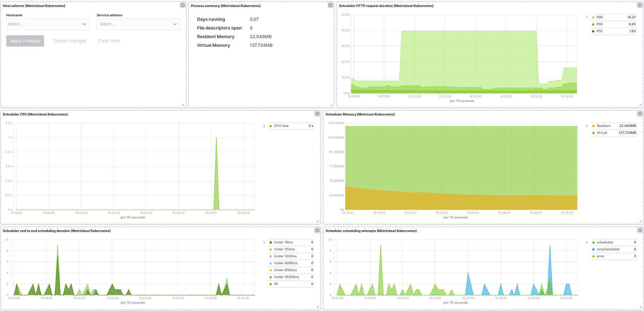
Task: Click the Cancel changes link
Action: click(x=70, y=41)
